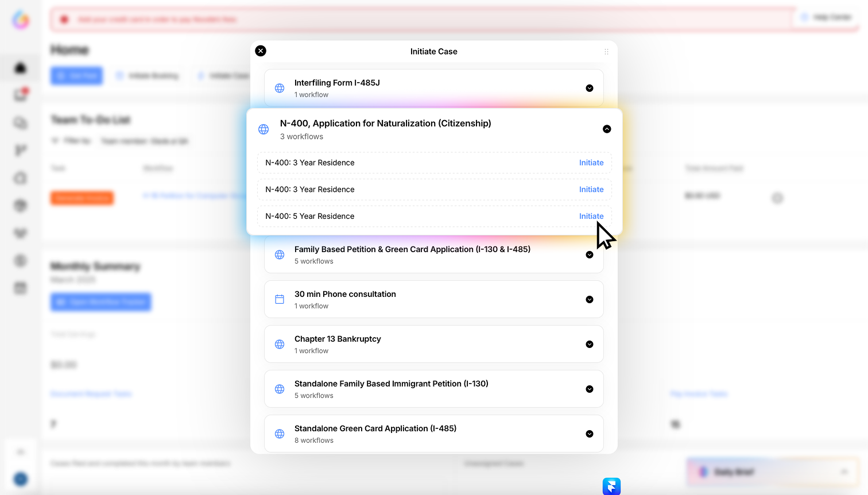This screenshot has width=868, height=495.
Task: Expand Standalone Green Card Application (I-485) chevron
Action: pyautogui.click(x=590, y=434)
